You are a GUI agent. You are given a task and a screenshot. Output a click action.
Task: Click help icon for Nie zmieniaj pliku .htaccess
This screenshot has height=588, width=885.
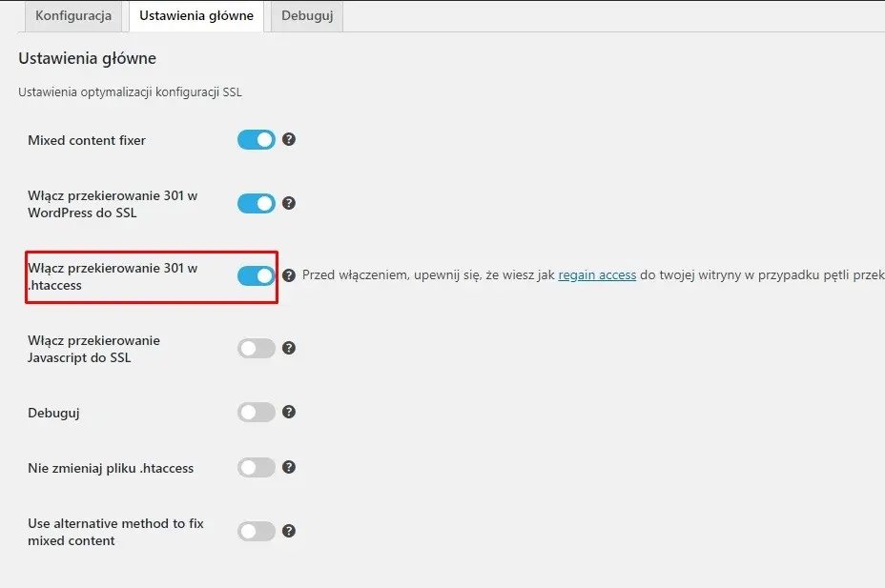coord(289,467)
